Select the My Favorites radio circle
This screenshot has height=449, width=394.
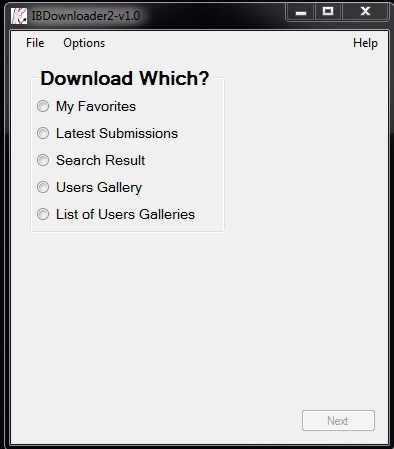click(x=43, y=106)
